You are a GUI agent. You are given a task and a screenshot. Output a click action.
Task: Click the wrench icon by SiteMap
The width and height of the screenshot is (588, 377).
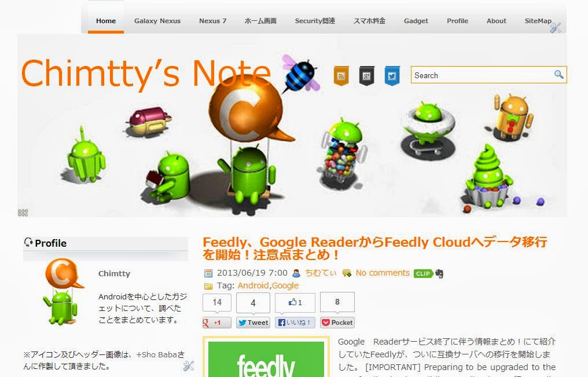[x=556, y=27]
